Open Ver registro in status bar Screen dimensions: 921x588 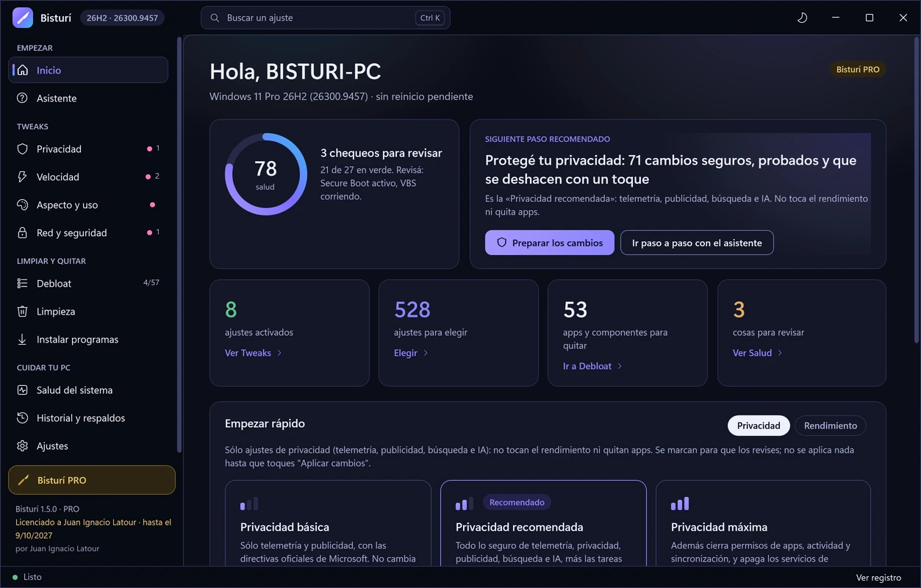[x=878, y=577]
